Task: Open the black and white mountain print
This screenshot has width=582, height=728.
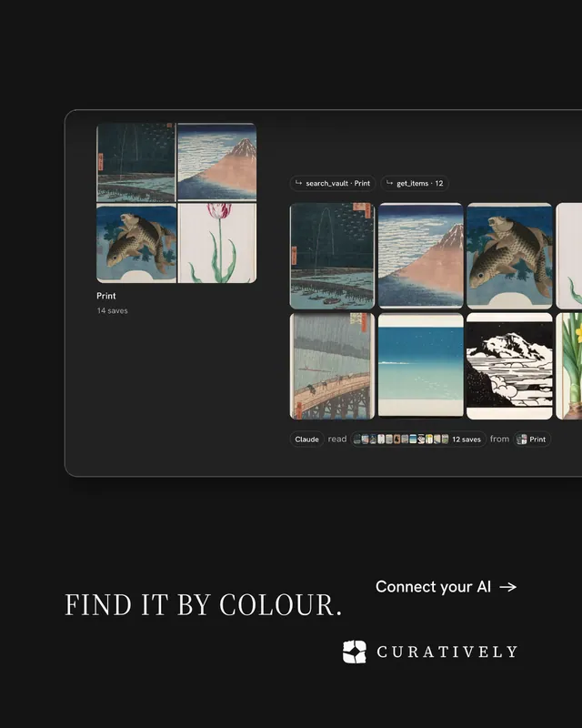Action: 509,366
